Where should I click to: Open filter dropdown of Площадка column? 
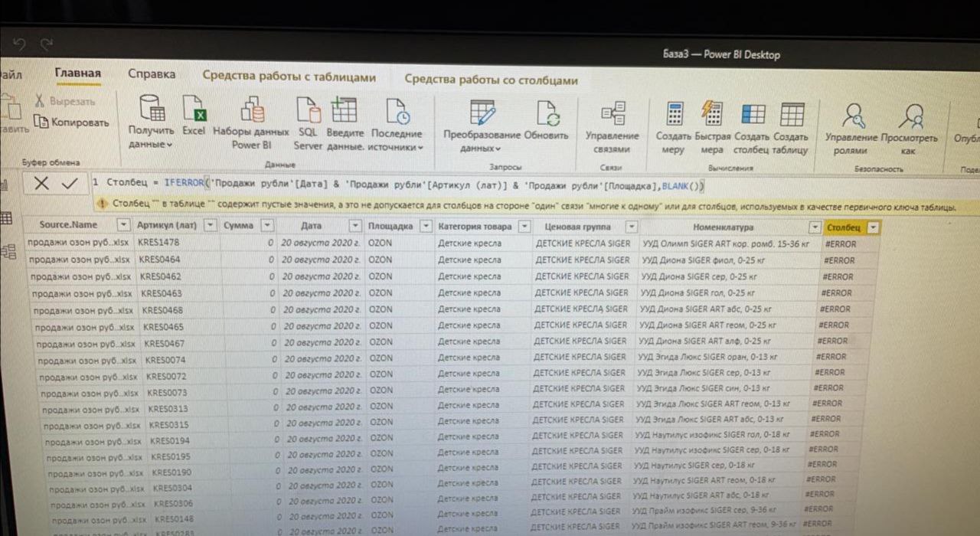(x=425, y=226)
